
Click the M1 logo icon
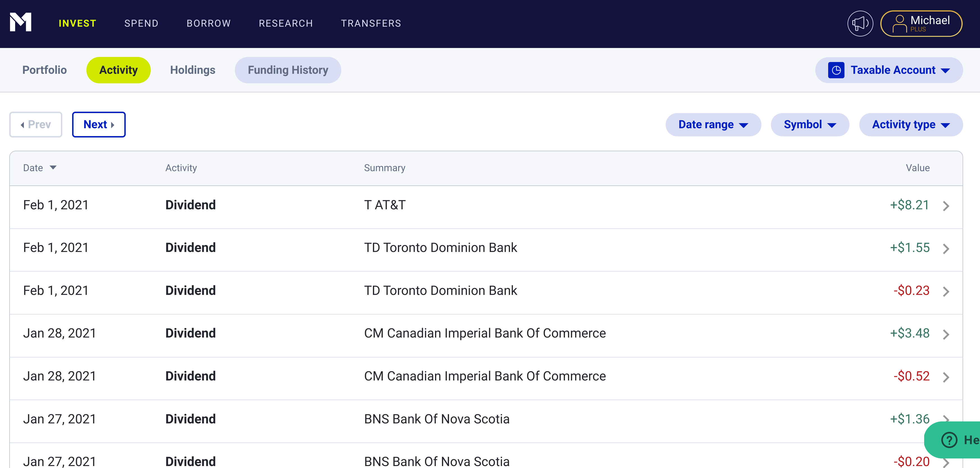pyautogui.click(x=20, y=22)
